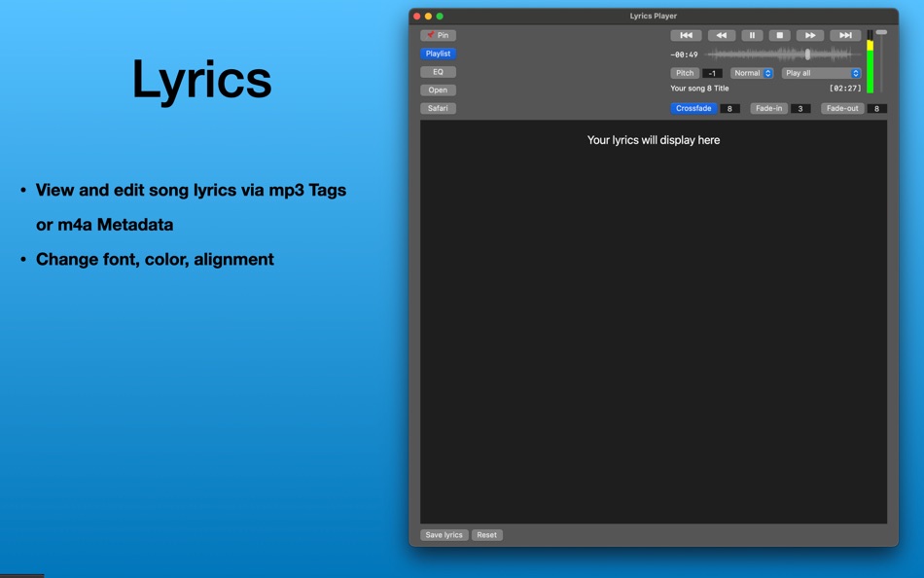Open the Normal speed dropdown
Screen dimensions: 924x578
[750, 72]
